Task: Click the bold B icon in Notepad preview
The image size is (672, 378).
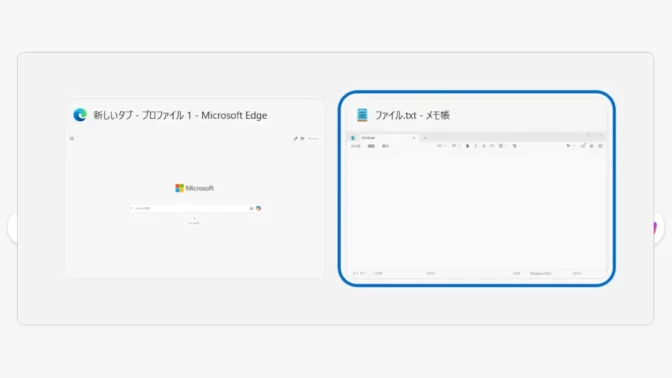Action: point(468,146)
